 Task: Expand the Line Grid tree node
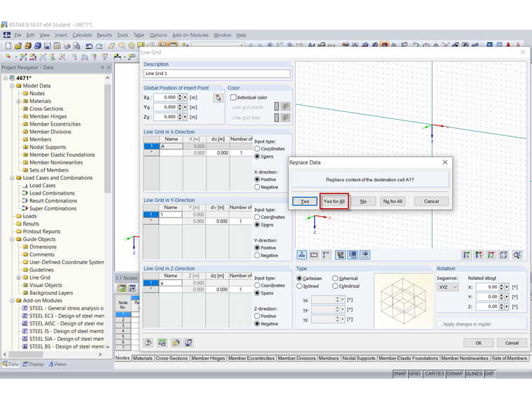(x=19, y=277)
